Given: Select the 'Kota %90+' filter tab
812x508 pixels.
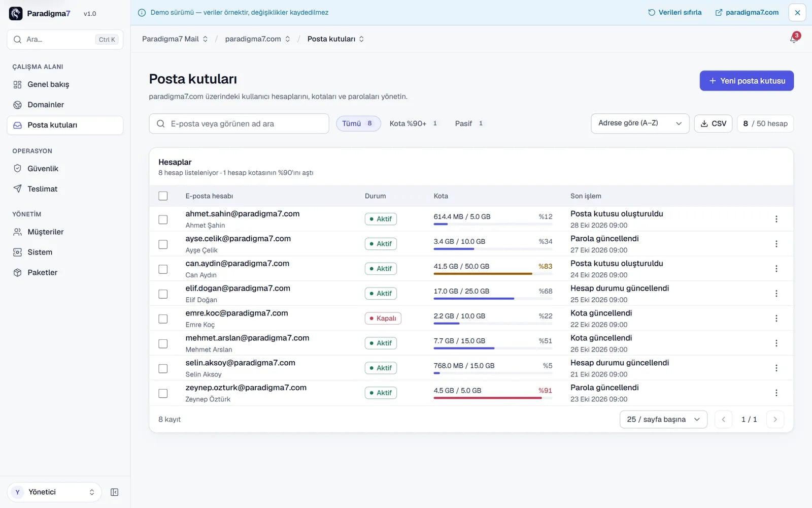Looking at the screenshot, I should [413, 123].
